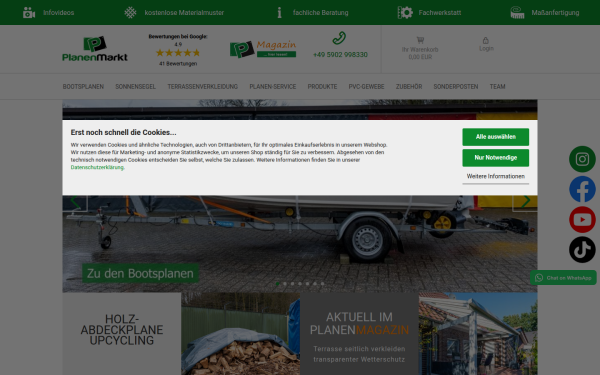
Task: Open the TEAM menu item
Action: point(497,86)
